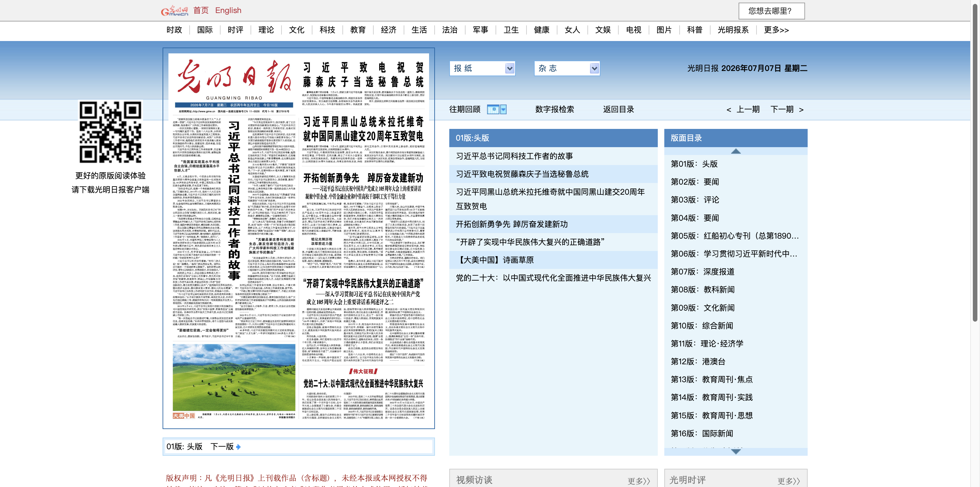Select 第05版：红船初心专刊 in page list
This screenshot has height=487, width=980.
pos(735,236)
